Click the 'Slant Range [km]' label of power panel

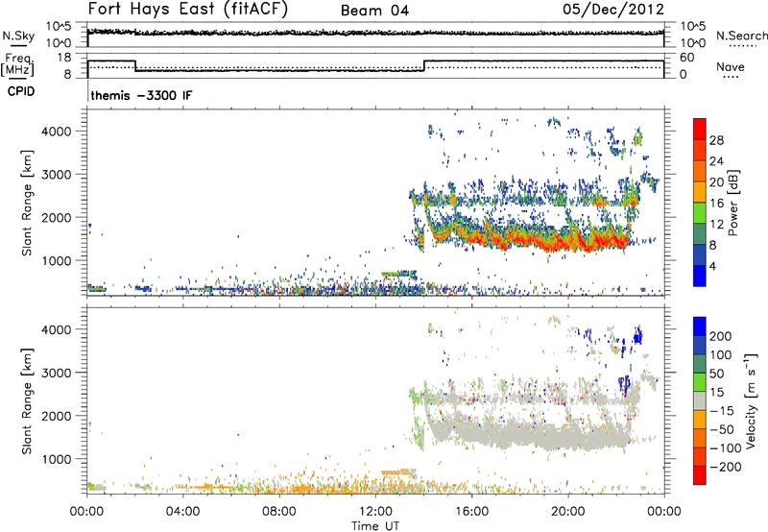[27, 203]
